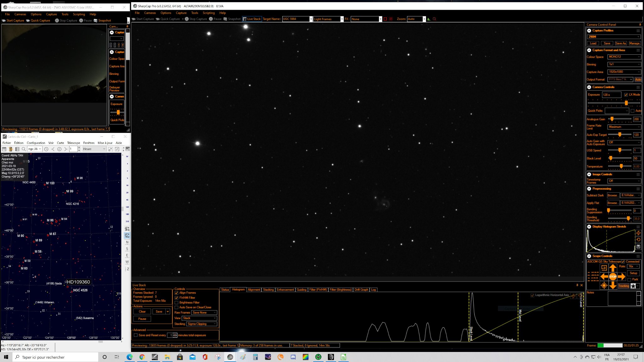
Task: Click the previous time step arrow in Cartes du Ciel
Action: point(53,149)
